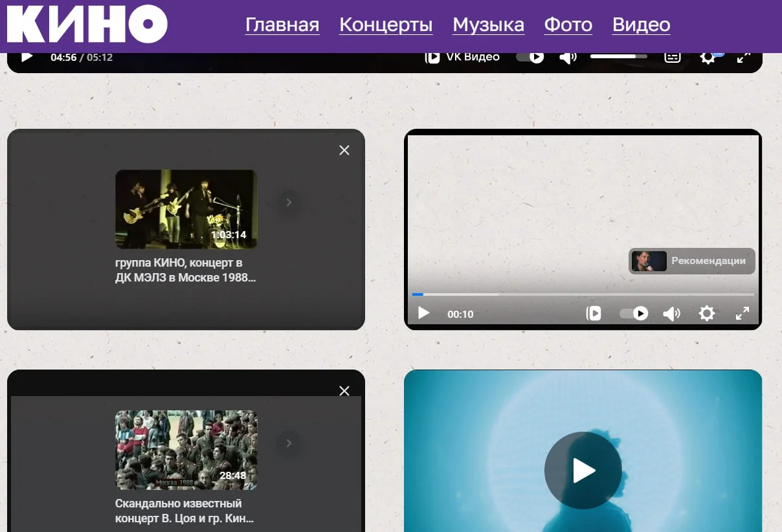Show next recommendation after ДК МЭЛЗ concert

click(x=289, y=203)
